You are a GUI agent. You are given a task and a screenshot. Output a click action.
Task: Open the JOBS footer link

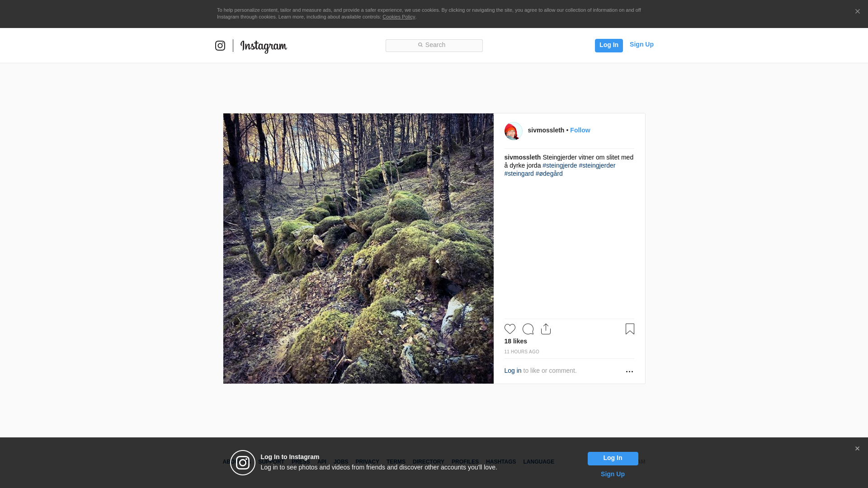coord(341,462)
